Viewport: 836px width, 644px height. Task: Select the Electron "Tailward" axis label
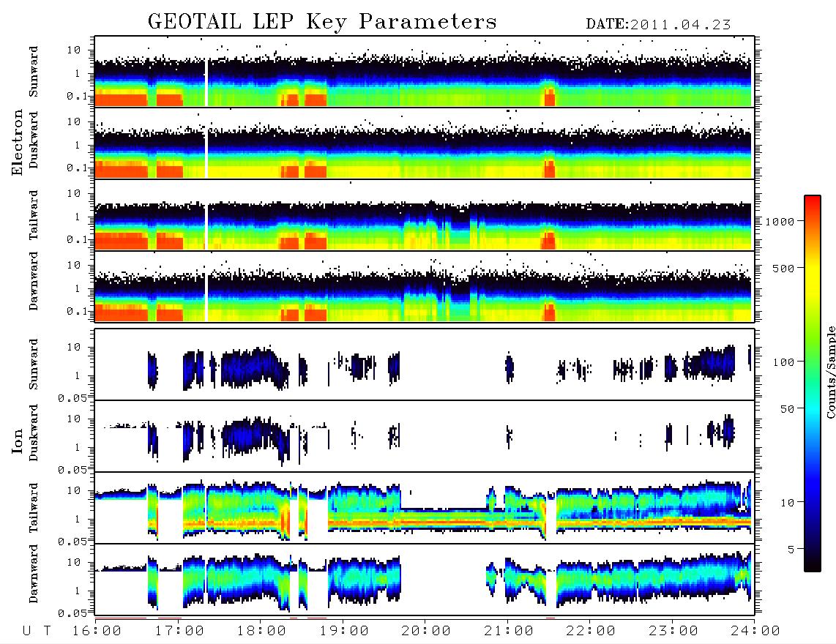[x=34, y=215]
